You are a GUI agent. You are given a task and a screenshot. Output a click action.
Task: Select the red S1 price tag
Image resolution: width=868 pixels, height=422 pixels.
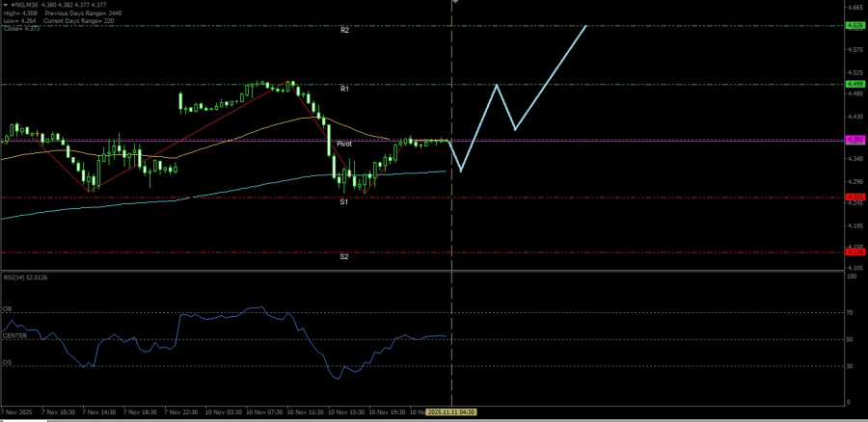point(854,198)
